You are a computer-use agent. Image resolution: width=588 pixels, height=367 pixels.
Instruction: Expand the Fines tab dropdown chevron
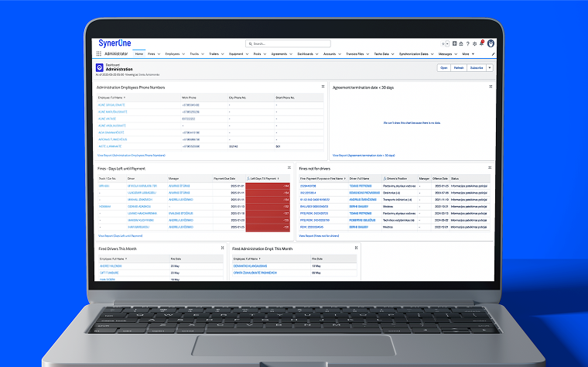pos(159,54)
